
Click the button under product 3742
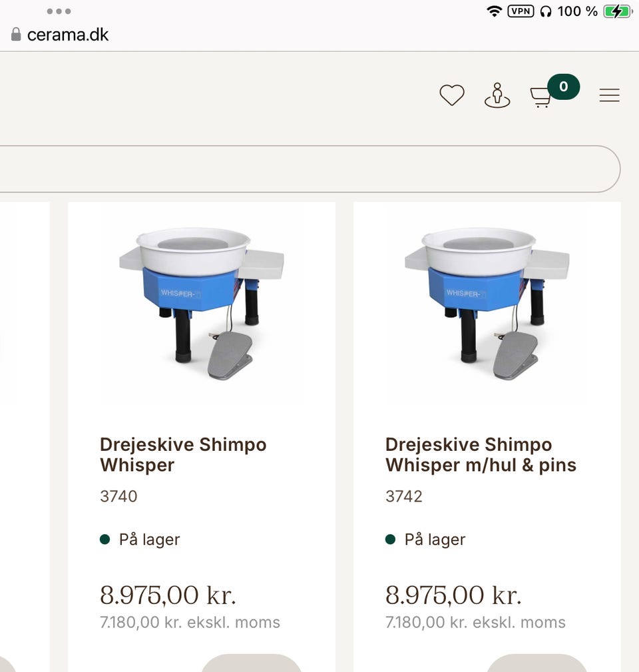pyautogui.click(x=536, y=663)
